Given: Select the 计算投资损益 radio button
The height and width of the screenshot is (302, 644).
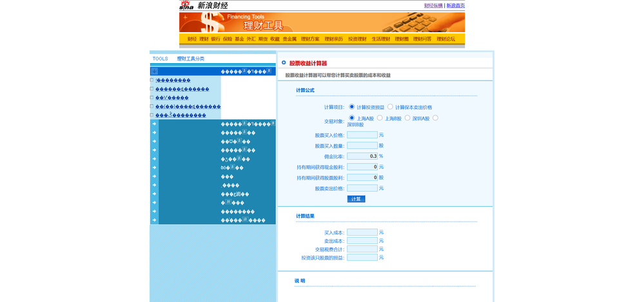Looking at the screenshot, I should (351, 107).
